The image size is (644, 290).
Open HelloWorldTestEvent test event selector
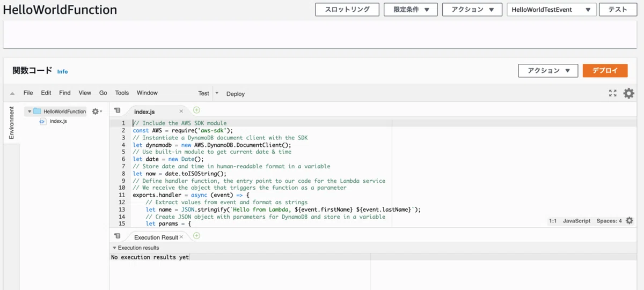click(551, 10)
